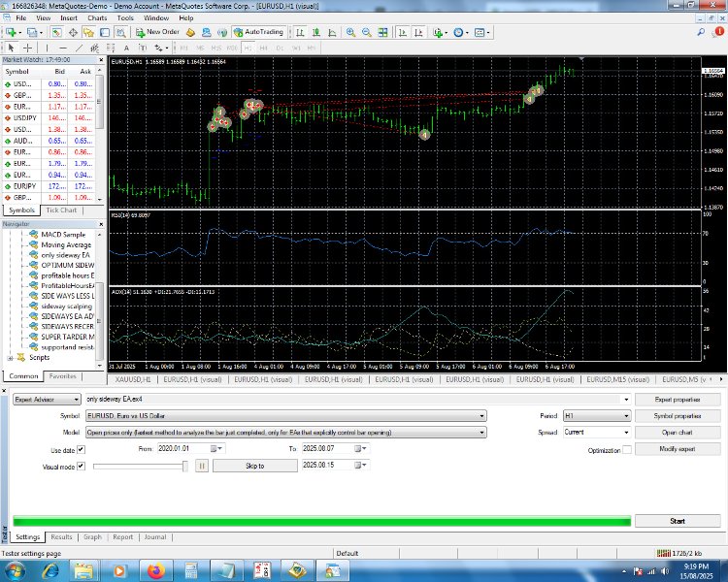
Task: Tile chart windows icon
Action: coord(382,32)
